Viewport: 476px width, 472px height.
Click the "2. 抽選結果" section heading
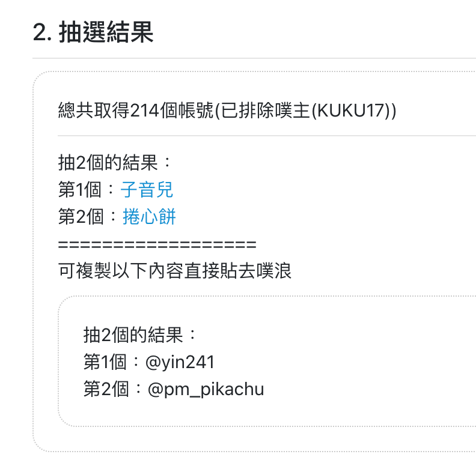pyautogui.click(x=93, y=32)
